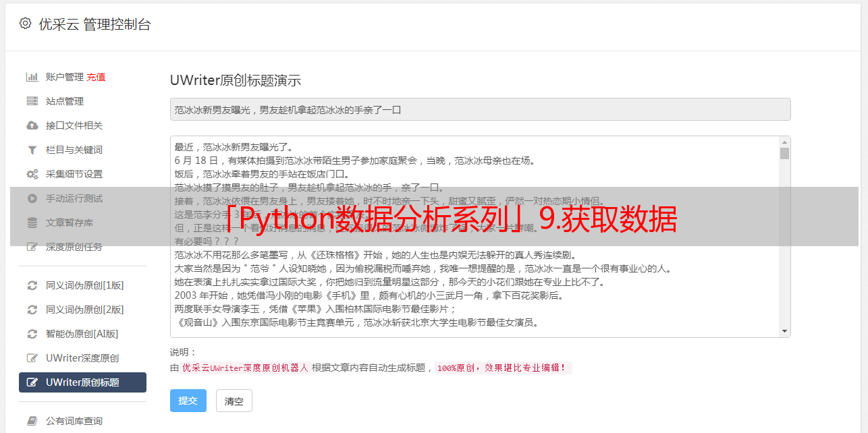This screenshot has height=433, width=868.
Task: Click the filter icon for 栏目与关键词
Action: pyautogui.click(x=32, y=150)
